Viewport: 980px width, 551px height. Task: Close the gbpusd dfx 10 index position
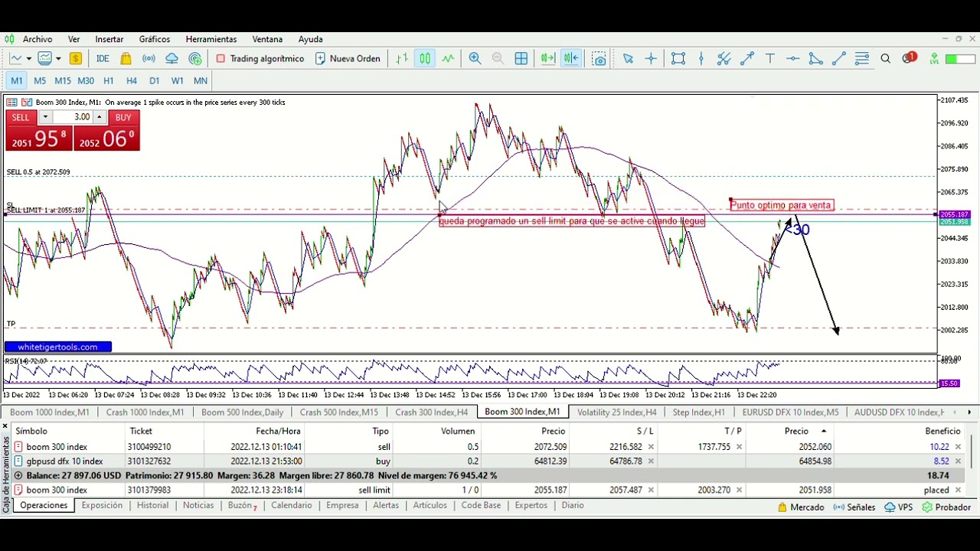click(x=958, y=461)
